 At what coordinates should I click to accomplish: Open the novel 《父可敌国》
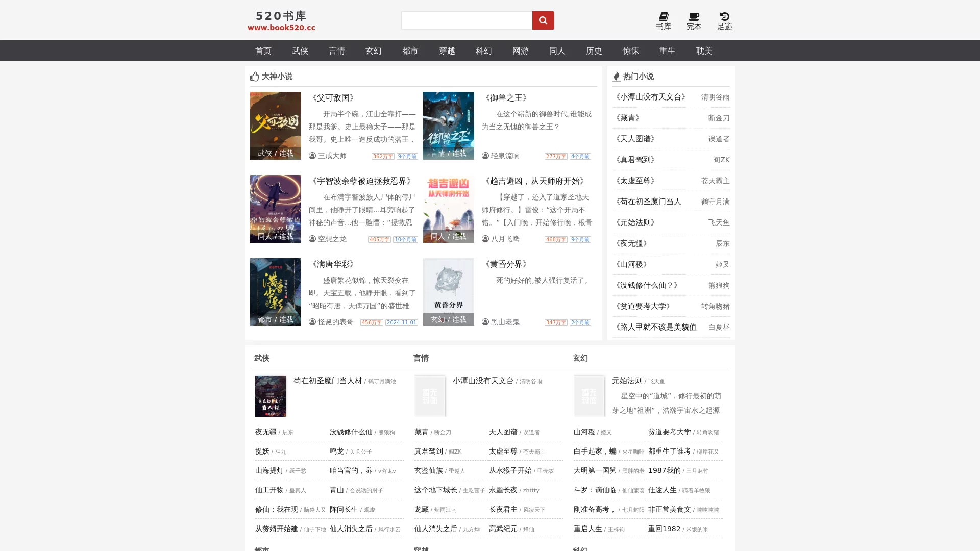click(332, 97)
